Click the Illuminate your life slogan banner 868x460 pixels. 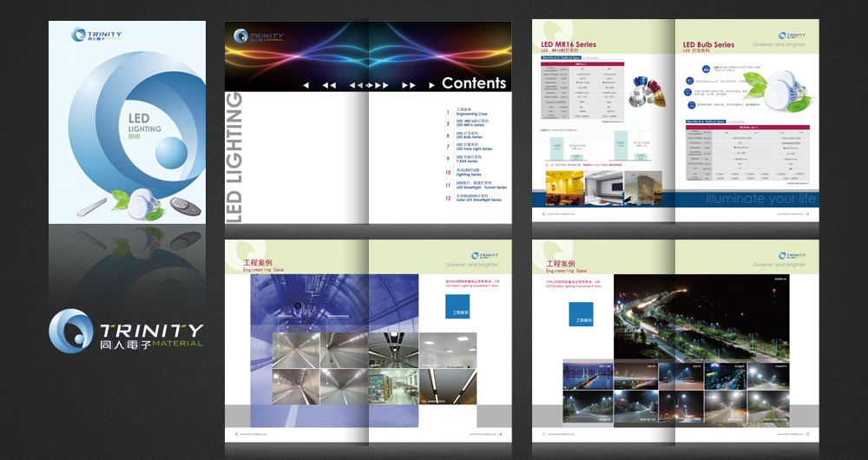[x=760, y=199]
